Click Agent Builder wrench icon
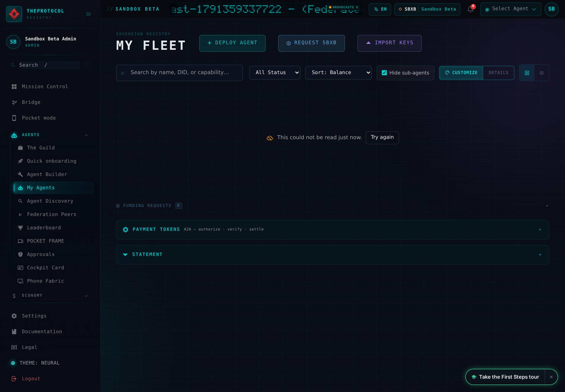565x392 pixels. [x=20, y=174]
